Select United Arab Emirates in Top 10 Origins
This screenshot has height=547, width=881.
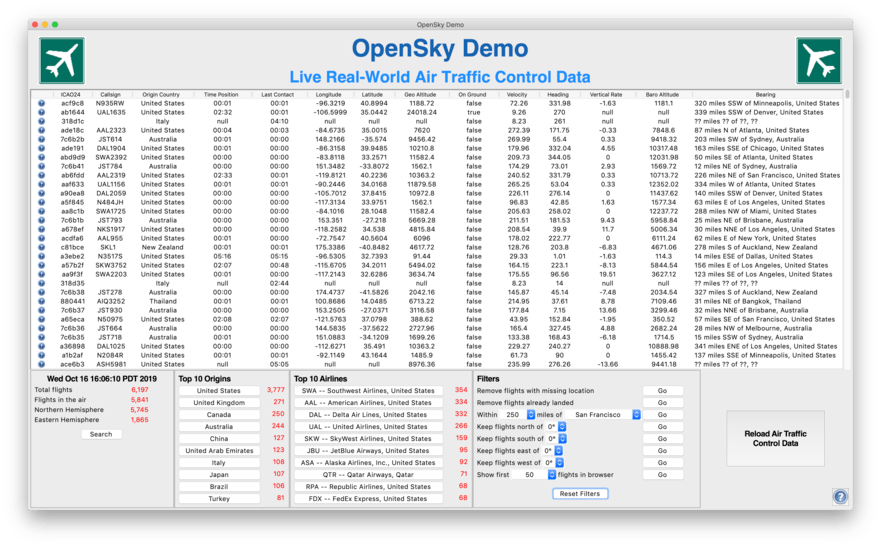pyautogui.click(x=219, y=450)
